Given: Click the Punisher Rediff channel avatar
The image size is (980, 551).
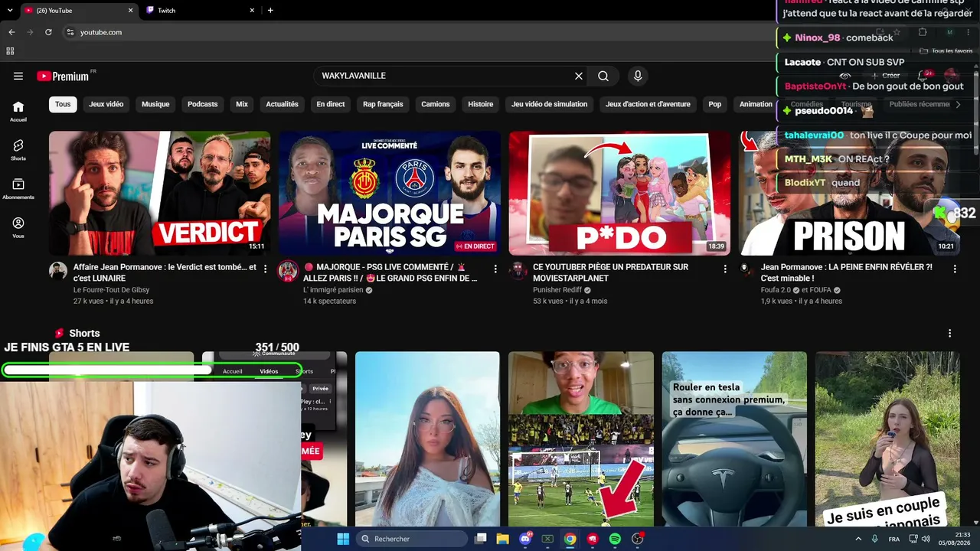Looking at the screenshot, I should pos(518,270).
